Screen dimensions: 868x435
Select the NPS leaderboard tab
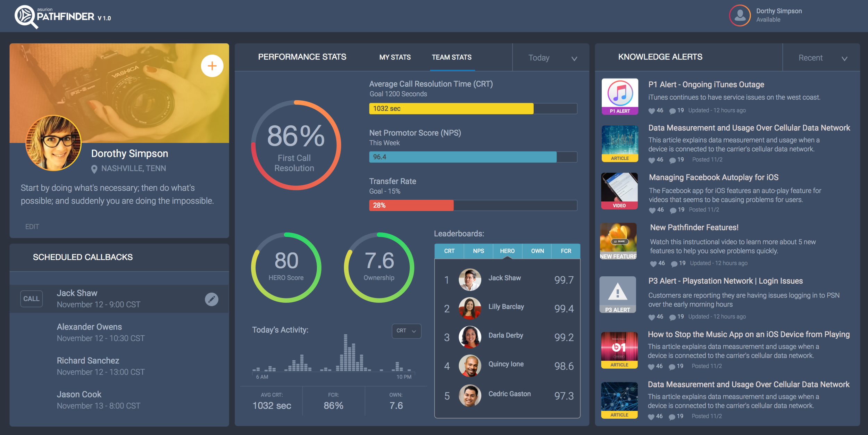click(x=478, y=251)
